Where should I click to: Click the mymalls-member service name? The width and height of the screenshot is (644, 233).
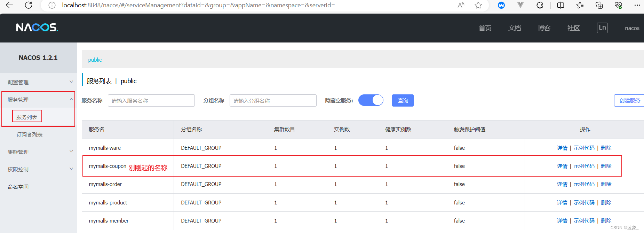pyautogui.click(x=109, y=221)
